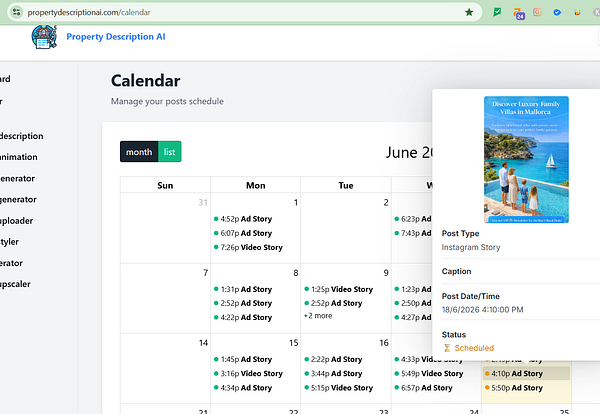Open 4:52p Ad Story on June 1
Viewport: 600px width, 414px height.
pyautogui.click(x=255, y=219)
